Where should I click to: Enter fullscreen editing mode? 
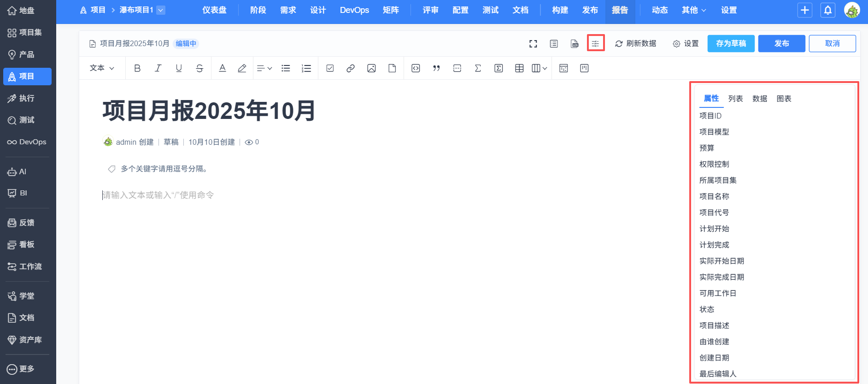[533, 44]
